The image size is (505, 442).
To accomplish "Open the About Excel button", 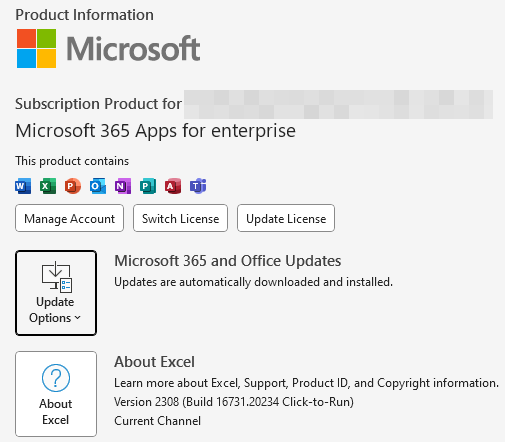I will pyautogui.click(x=56, y=394).
